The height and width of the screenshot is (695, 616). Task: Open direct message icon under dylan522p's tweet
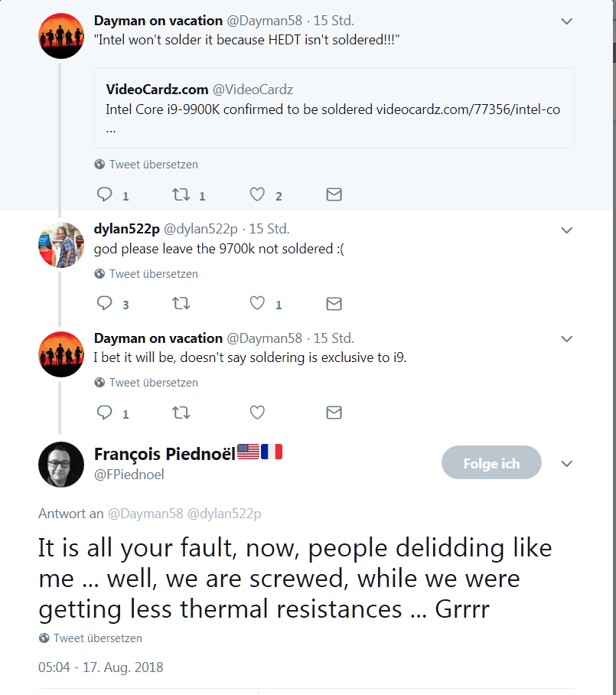pyautogui.click(x=334, y=304)
